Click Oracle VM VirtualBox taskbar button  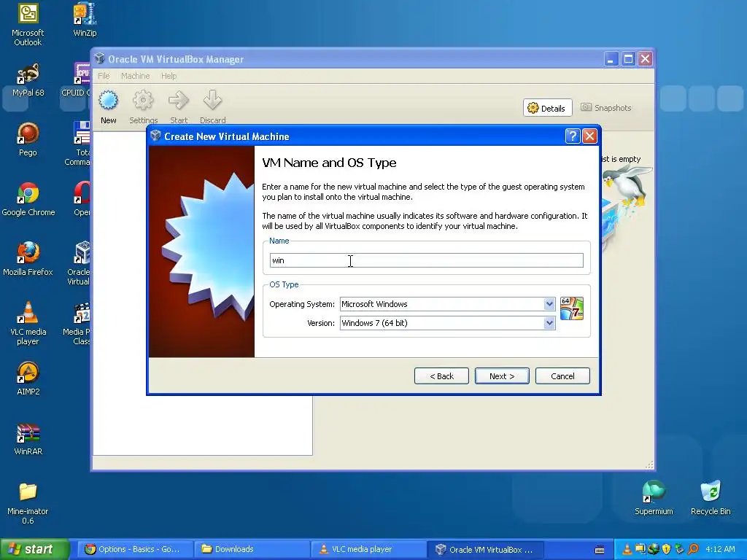tap(485, 550)
